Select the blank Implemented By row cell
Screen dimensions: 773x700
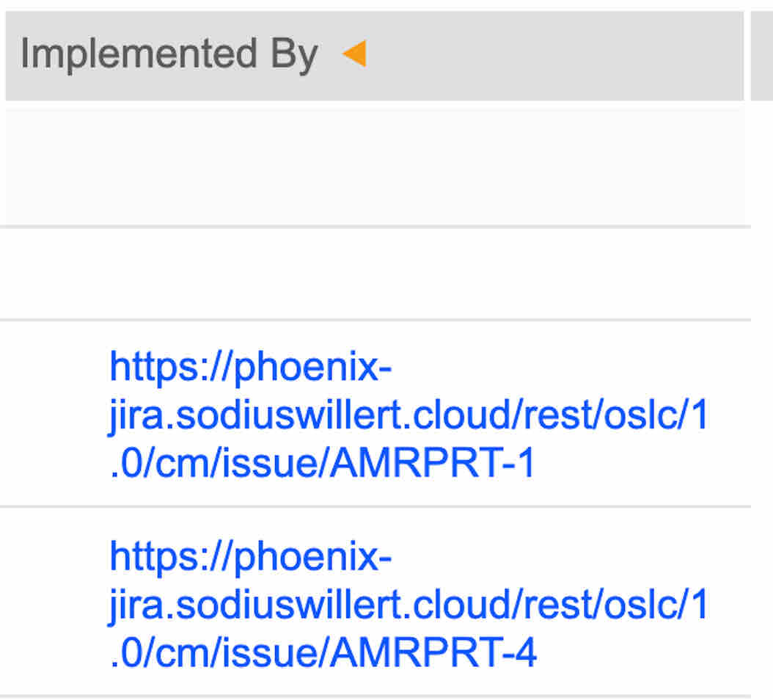click(x=375, y=274)
